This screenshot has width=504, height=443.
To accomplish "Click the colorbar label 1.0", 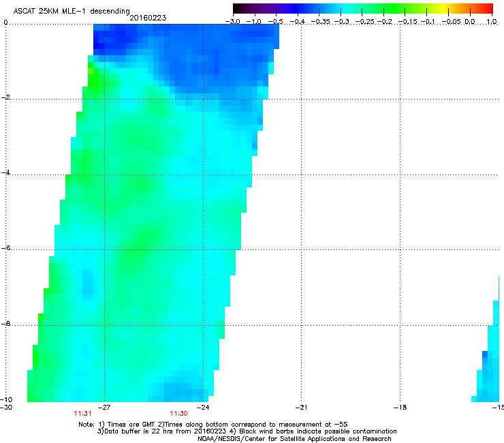I will 492,22.
